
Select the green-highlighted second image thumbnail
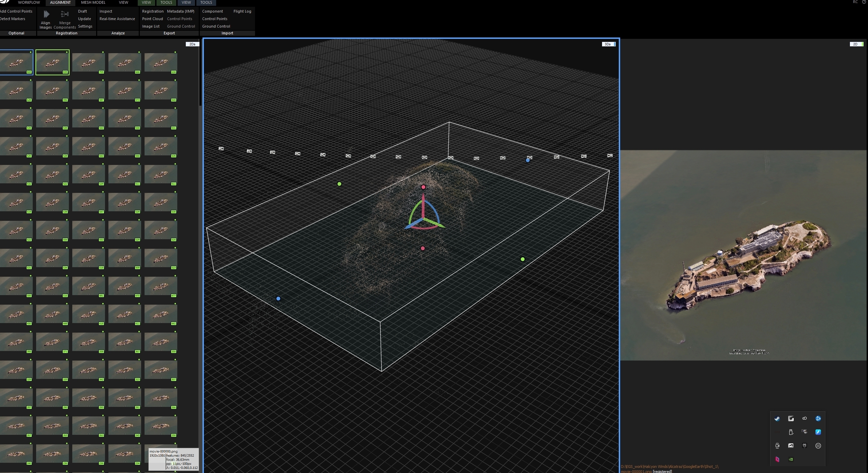(53, 62)
